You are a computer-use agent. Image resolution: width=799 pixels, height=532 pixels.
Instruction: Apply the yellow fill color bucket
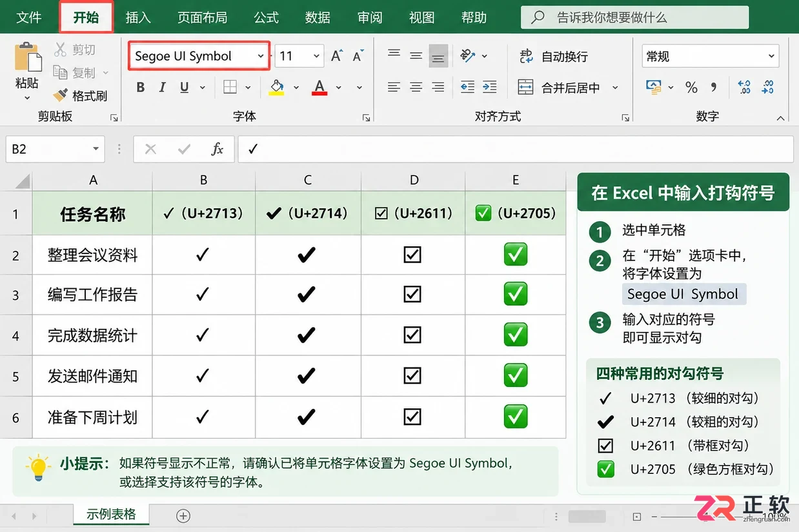[277, 87]
